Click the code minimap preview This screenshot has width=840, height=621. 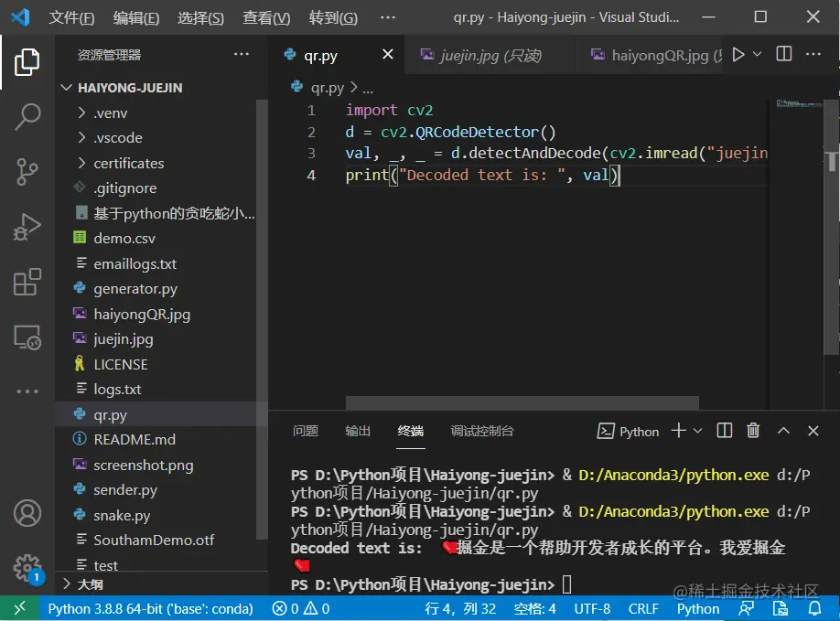799,104
